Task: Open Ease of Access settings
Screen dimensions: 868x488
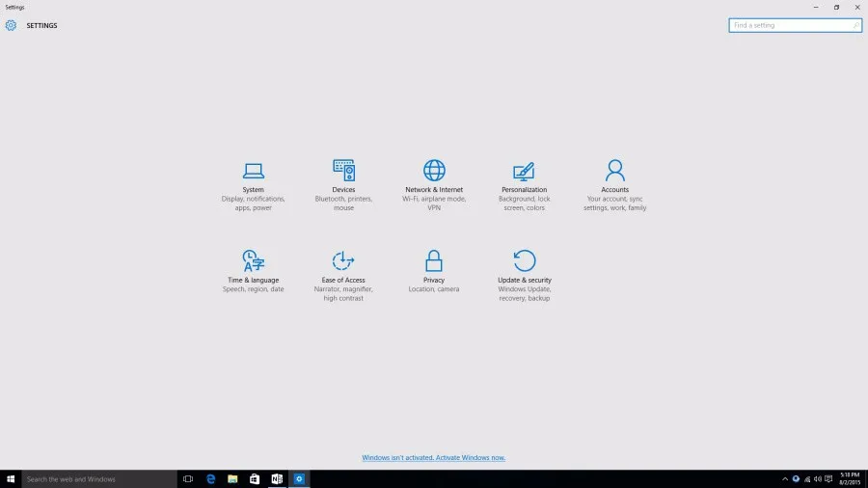Action: (343, 276)
